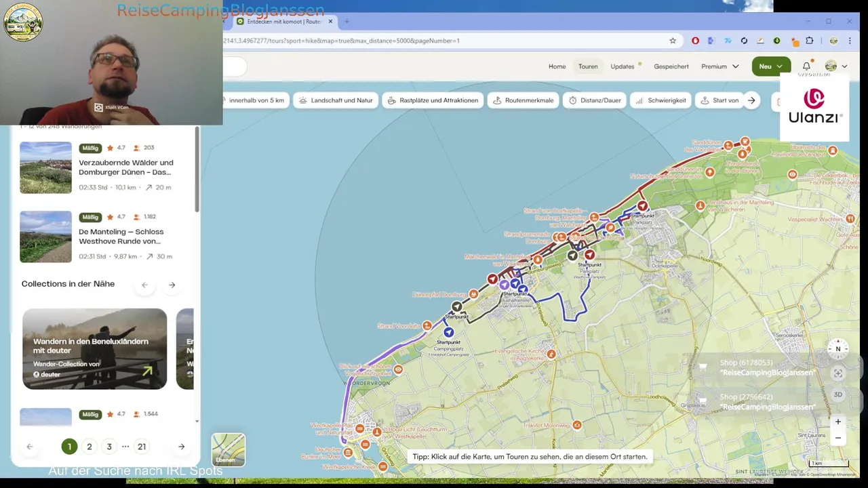This screenshot has height=488, width=868.
Task: Click the map compass north icon
Action: tap(837, 349)
